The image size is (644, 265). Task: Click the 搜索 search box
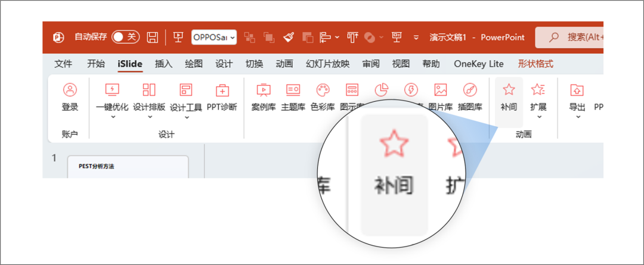pyautogui.click(x=569, y=38)
